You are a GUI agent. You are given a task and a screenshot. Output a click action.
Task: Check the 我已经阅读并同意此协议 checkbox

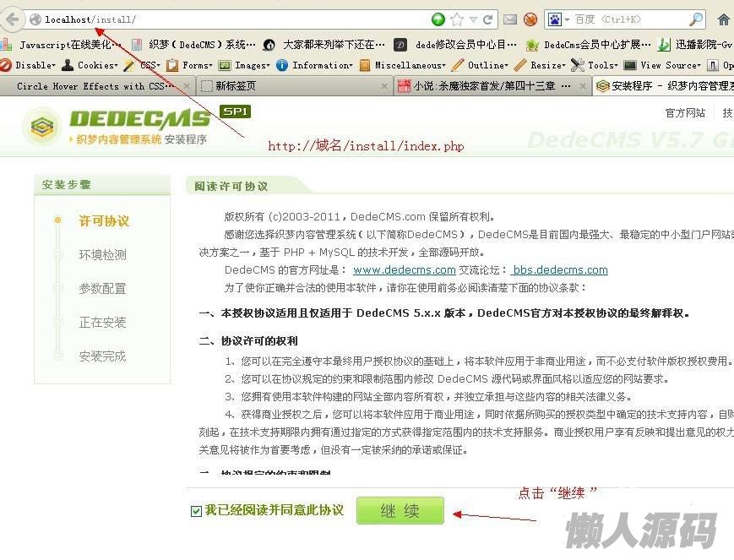[196, 511]
